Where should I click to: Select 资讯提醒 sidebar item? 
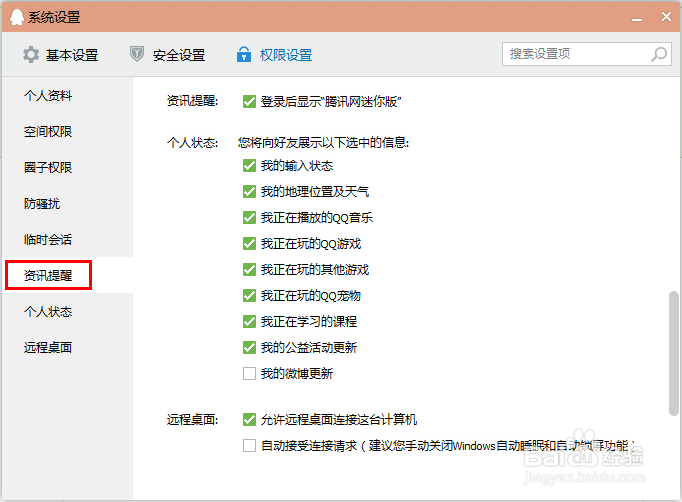[x=48, y=275]
